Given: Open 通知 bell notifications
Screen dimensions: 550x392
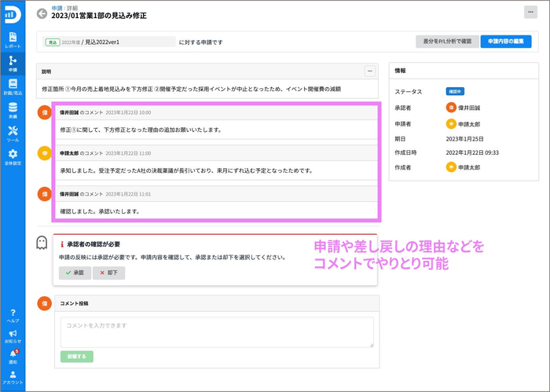Looking at the screenshot, I should point(13,357).
